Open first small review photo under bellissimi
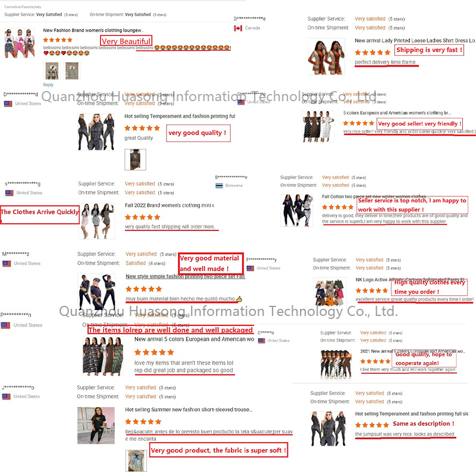 (x=52, y=71)
